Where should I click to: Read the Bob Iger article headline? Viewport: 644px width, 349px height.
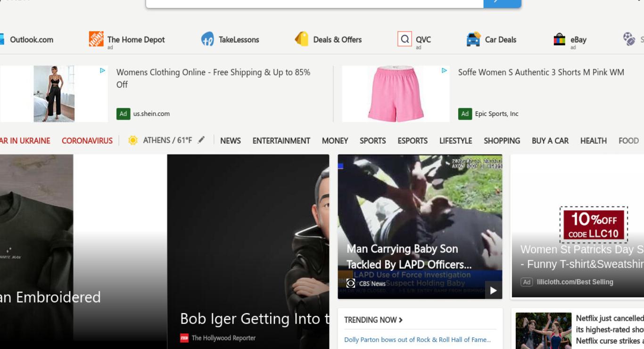tap(255, 319)
